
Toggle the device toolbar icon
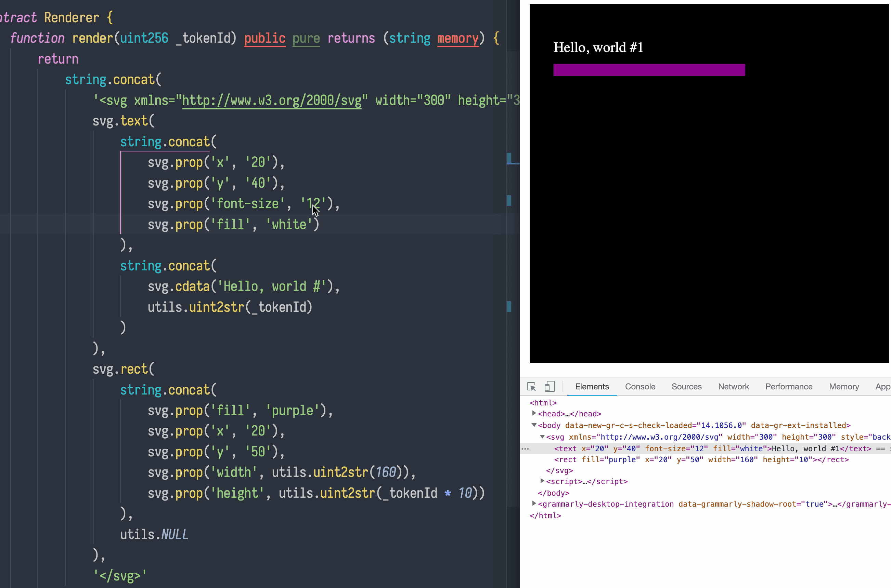[550, 387]
